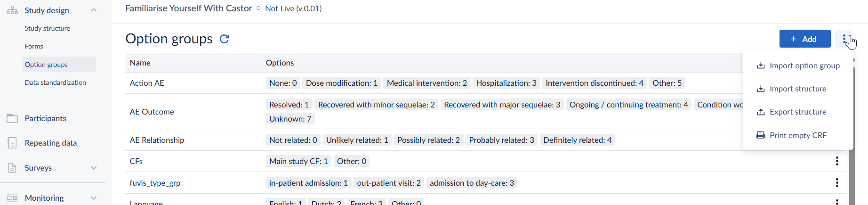
Task: Expand the Surveys section chevron
Action: pyautogui.click(x=94, y=168)
